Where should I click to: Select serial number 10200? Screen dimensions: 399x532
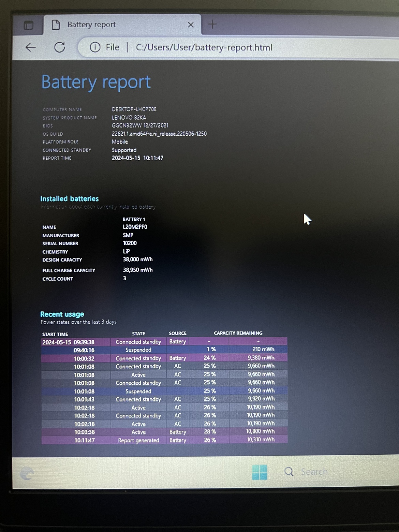coord(130,243)
